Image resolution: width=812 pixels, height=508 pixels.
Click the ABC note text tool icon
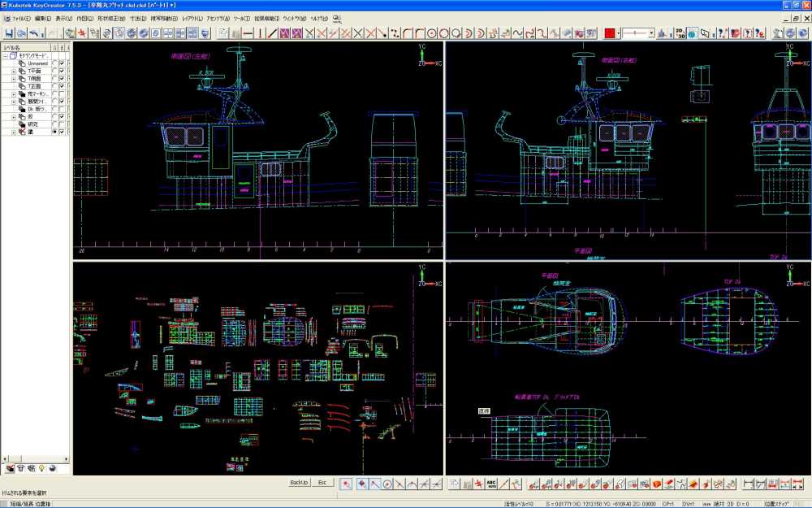[x=491, y=484]
